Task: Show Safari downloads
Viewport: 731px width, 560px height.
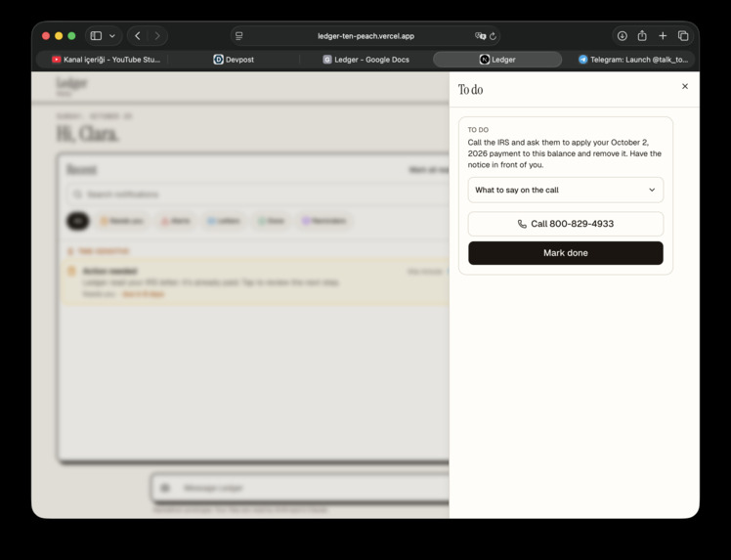Action: pyautogui.click(x=622, y=36)
